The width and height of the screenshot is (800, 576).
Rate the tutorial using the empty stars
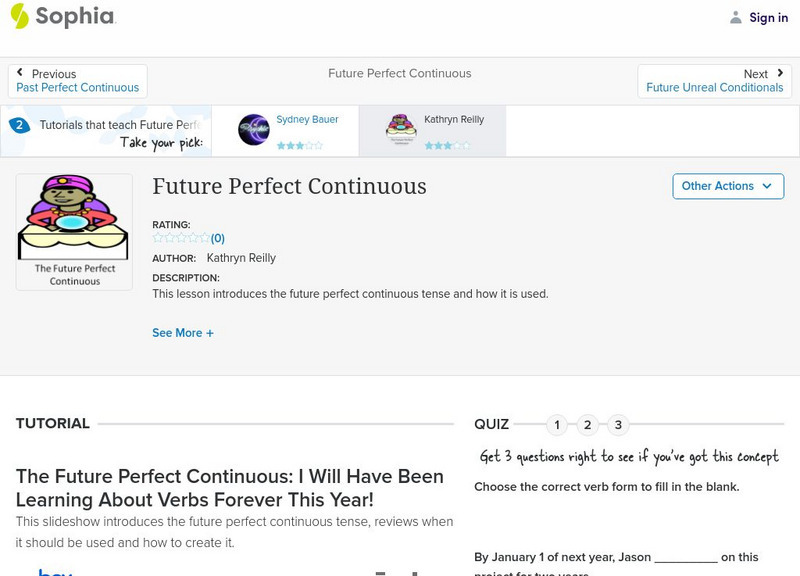point(180,238)
